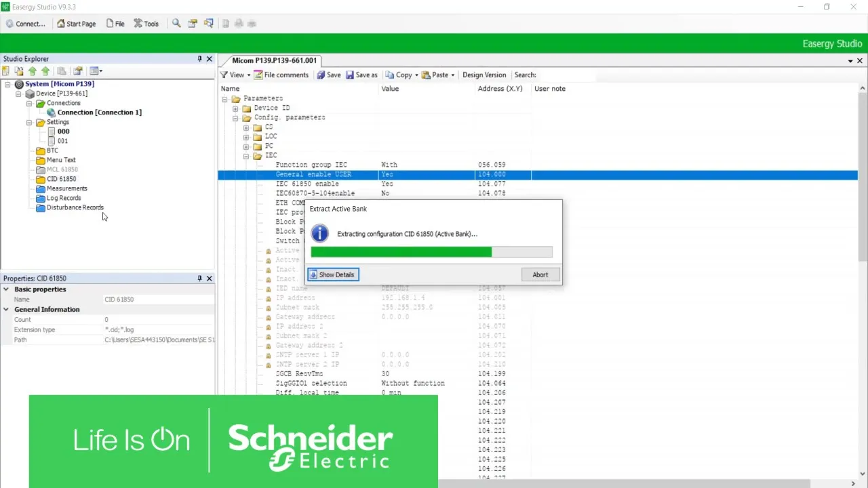Click the Copy toolbar button
This screenshot has height=488, width=868.
pyautogui.click(x=398, y=75)
